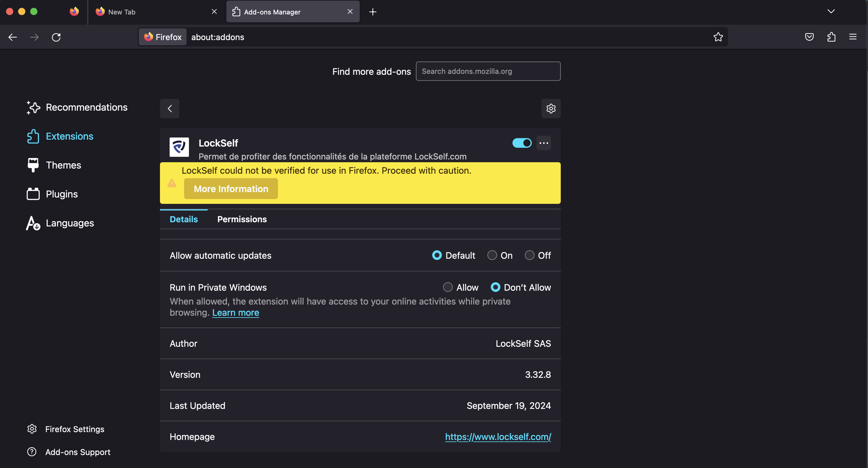Open LockSelf more options menu

[x=544, y=143]
